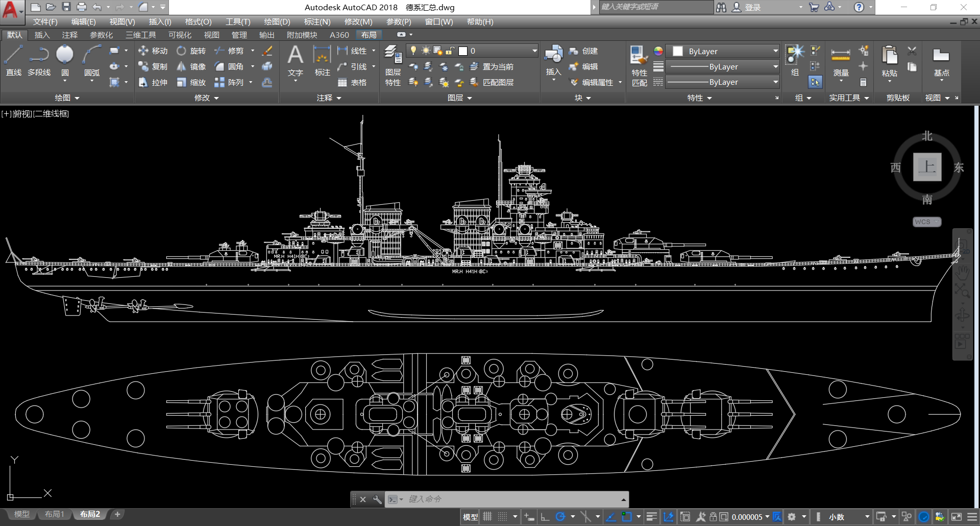The height and width of the screenshot is (526, 980).
Task: Click the WCS label below ViewCube
Action: tap(926, 222)
